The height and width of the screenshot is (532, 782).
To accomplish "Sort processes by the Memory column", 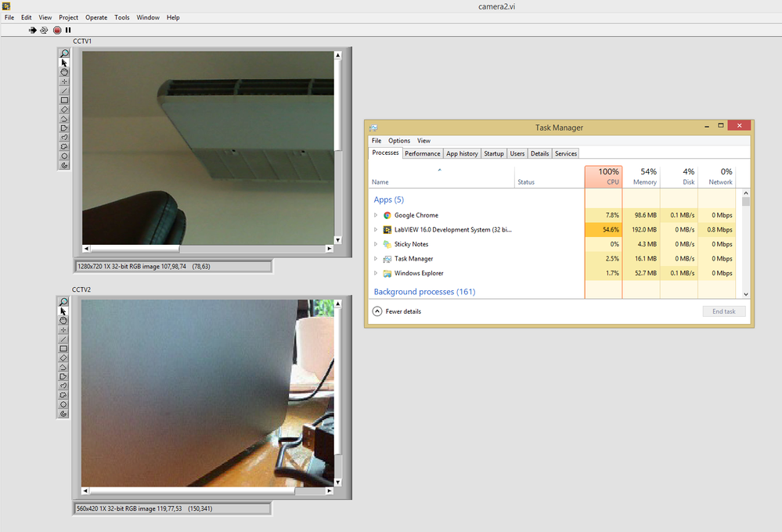I will tap(641, 177).
